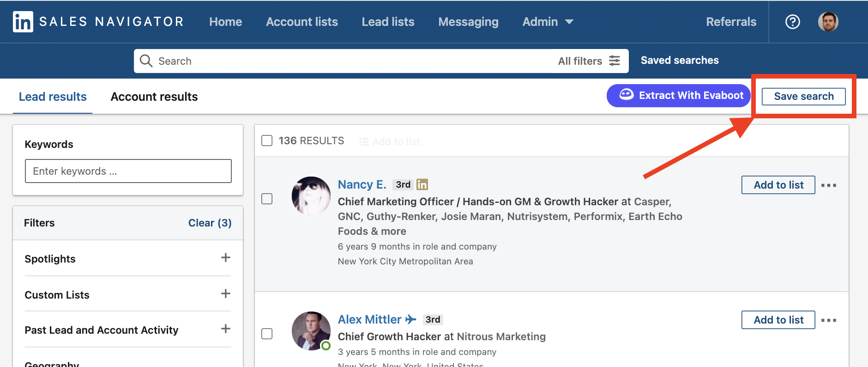Open Account lists in navigation
Image resolution: width=868 pixels, height=367 pixels.
(302, 22)
